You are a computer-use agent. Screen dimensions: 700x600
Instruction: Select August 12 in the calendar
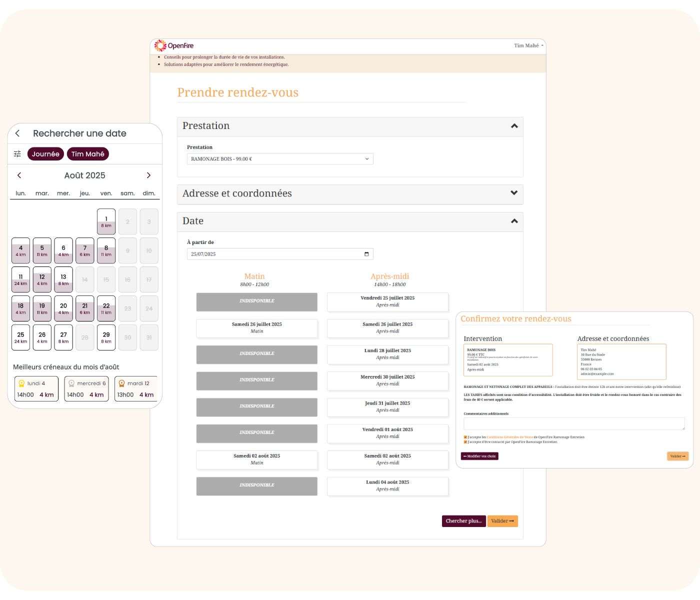[42, 280]
